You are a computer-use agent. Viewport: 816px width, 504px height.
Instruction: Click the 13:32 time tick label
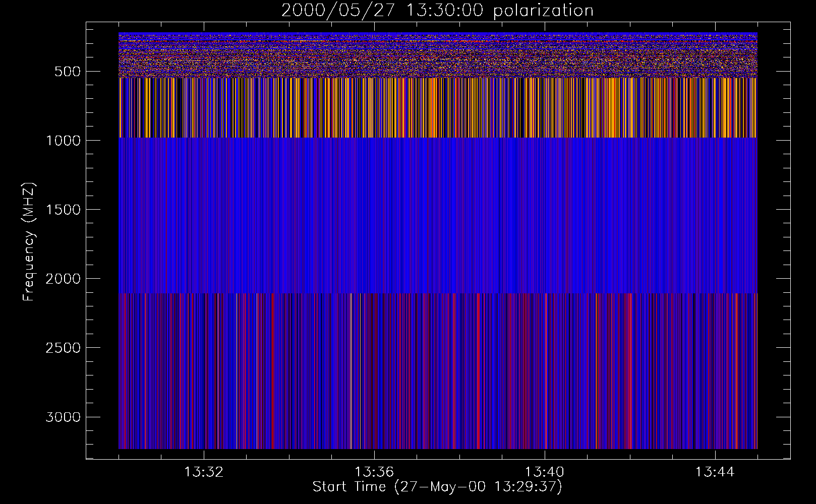click(204, 472)
